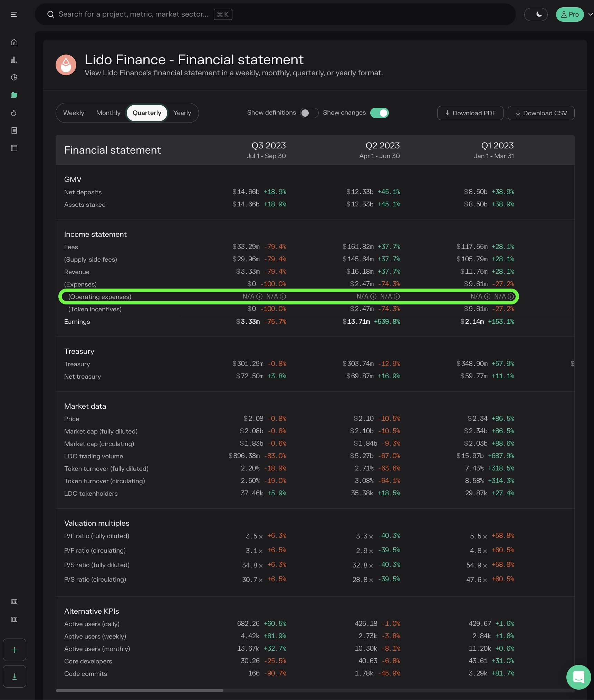Open the dashboard layout sidebar icon
Screen dimensions: 594x700
click(x=14, y=148)
